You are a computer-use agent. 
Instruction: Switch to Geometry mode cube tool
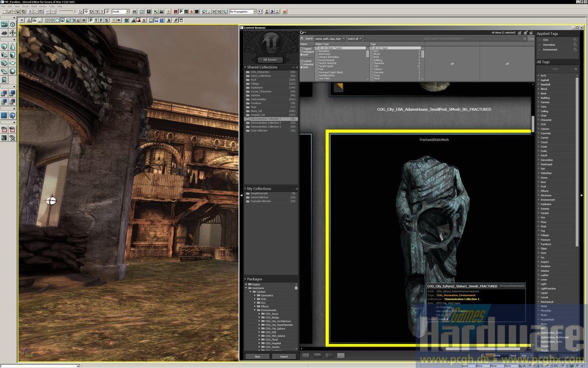click(x=12, y=24)
